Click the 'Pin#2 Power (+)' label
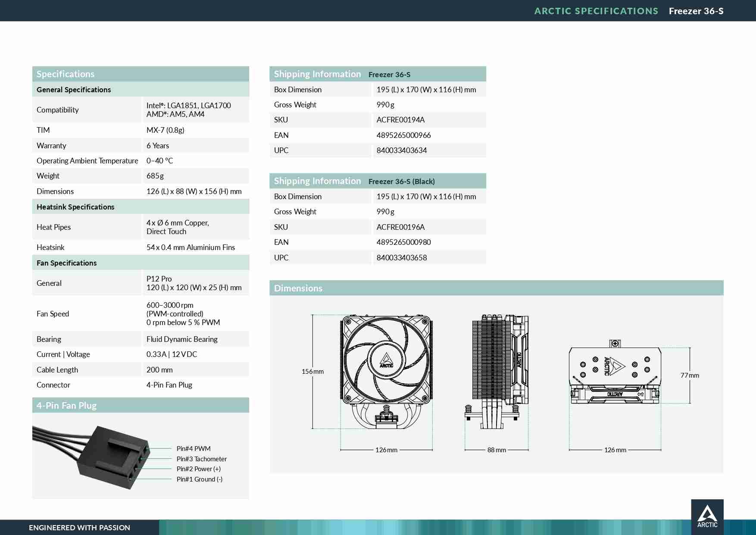Image resolution: width=756 pixels, height=535 pixels. [x=199, y=469]
